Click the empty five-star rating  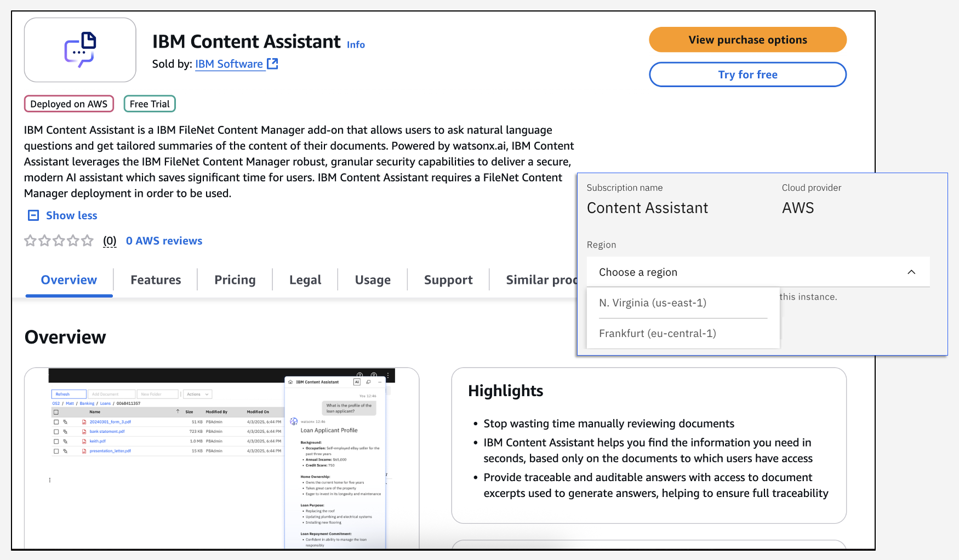[x=59, y=241]
